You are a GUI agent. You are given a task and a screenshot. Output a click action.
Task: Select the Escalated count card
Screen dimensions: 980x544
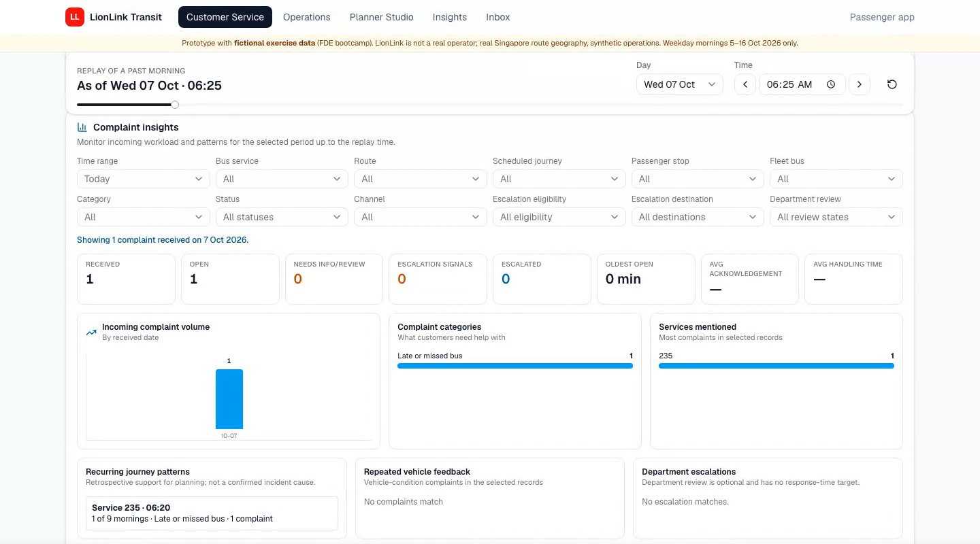click(542, 279)
